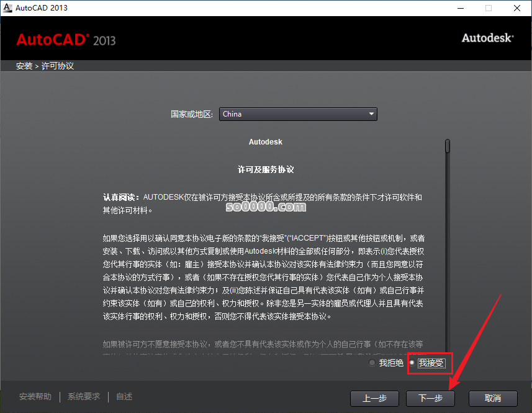Image resolution: width=532 pixels, height=413 pixels.
Task: Select the 我拒绝 (I Decline) radio button
Action: point(372,364)
